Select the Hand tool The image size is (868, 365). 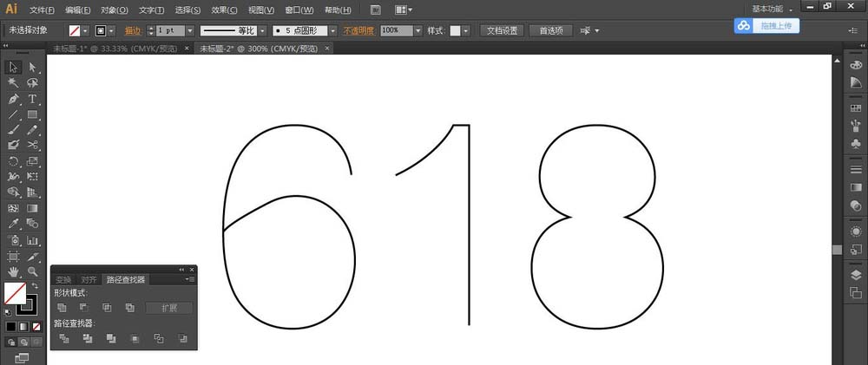[13, 271]
